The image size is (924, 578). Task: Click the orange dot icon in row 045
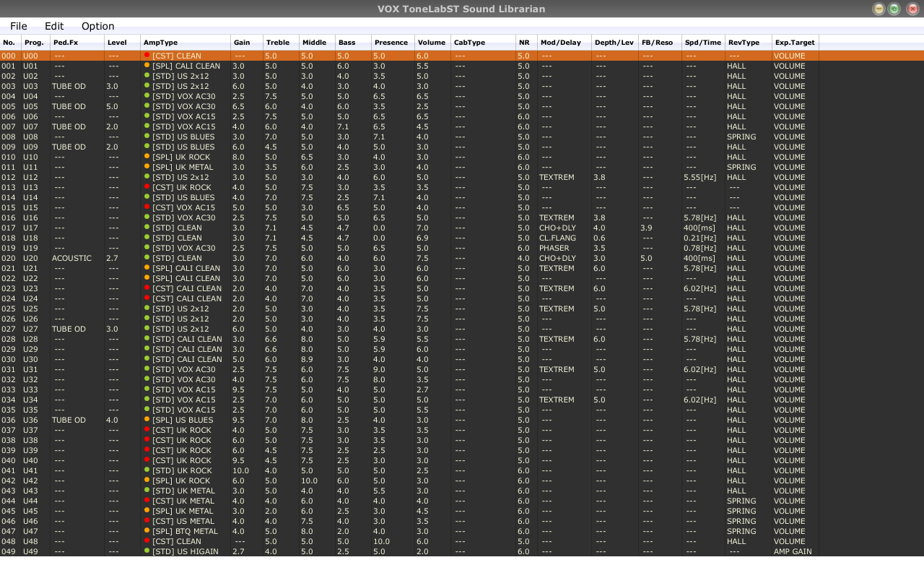147,510
